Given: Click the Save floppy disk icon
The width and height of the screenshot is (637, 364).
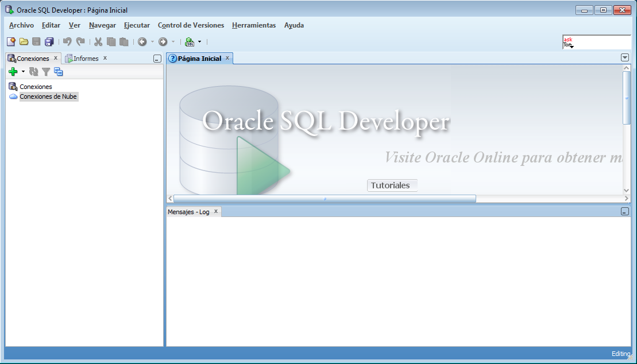Looking at the screenshot, I should coord(37,41).
